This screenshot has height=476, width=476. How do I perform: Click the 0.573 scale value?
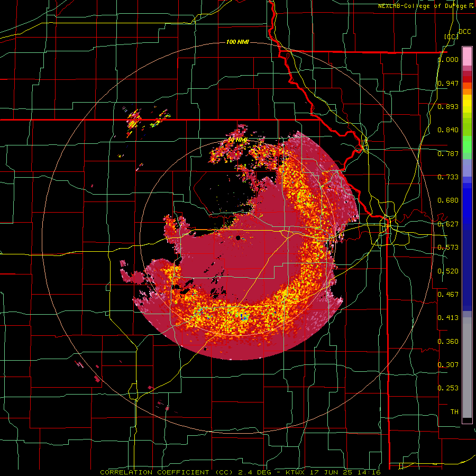448,248
